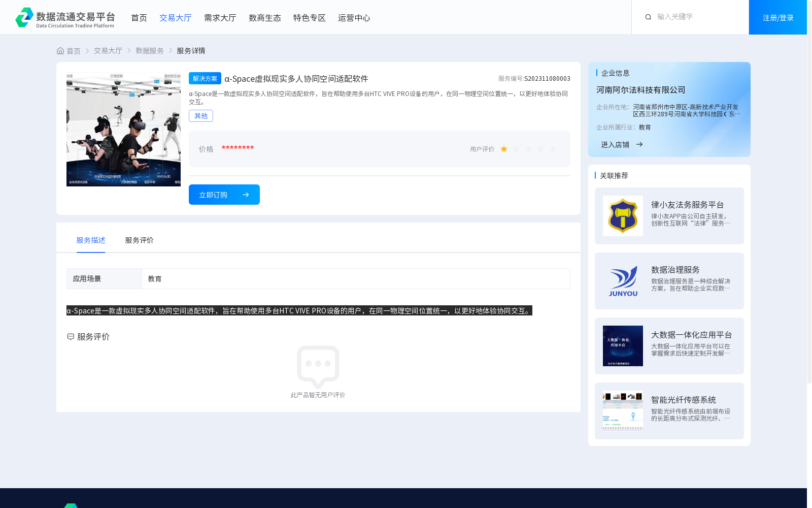The image size is (812, 508).
Task: Click the service number S202311080003
Action: click(x=547, y=78)
